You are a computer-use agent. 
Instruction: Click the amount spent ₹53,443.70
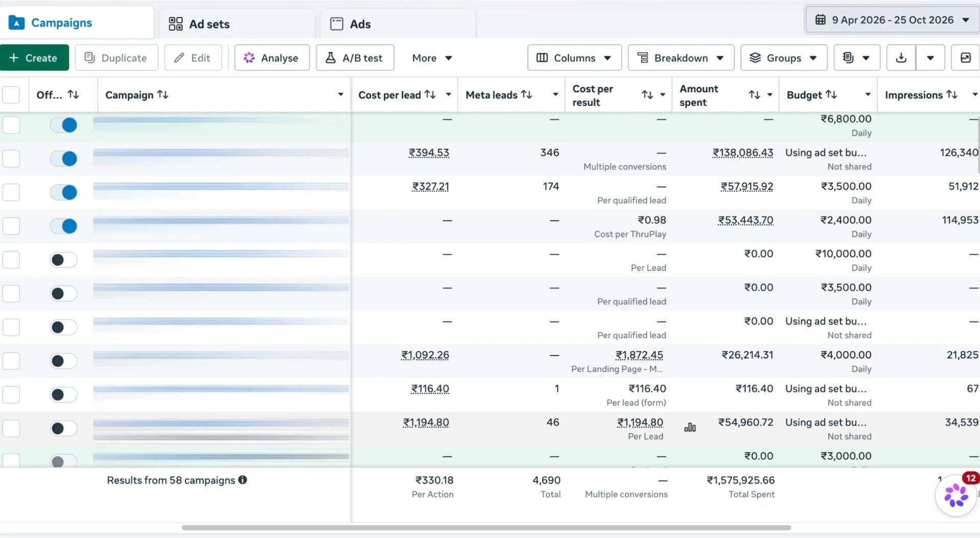746,220
